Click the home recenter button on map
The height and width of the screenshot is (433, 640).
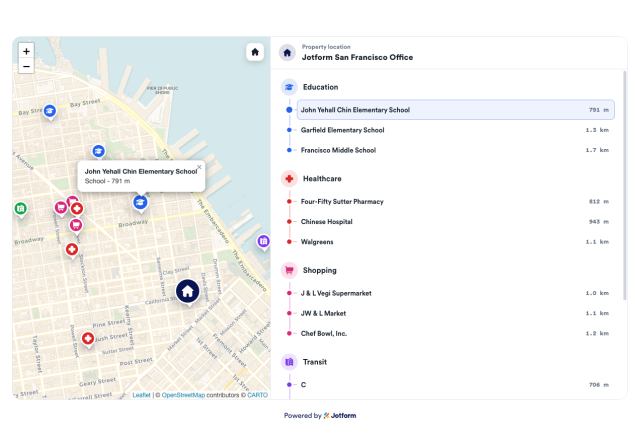click(x=255, y=52)
